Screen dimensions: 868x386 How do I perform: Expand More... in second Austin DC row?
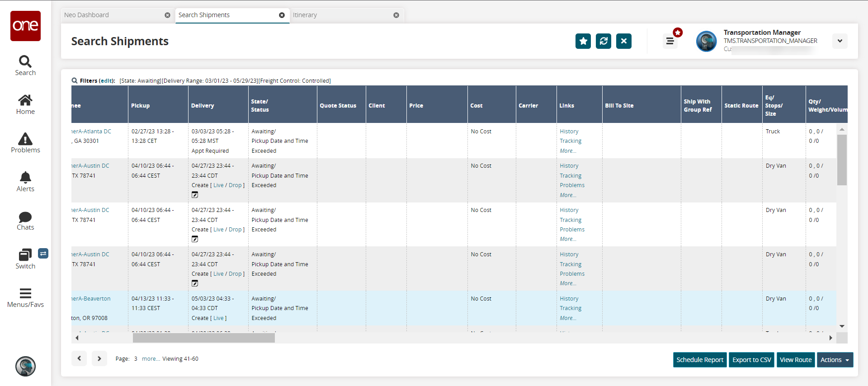[568, 239]
